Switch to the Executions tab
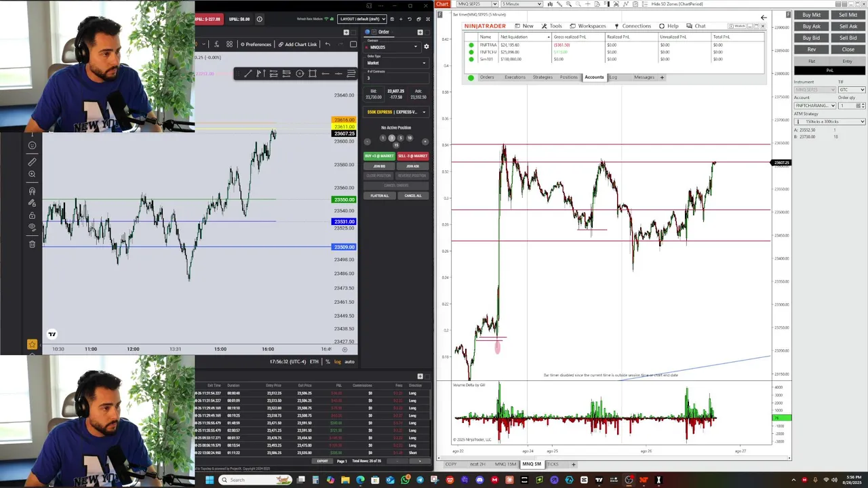This screenshot has height=488, width=868. click(x=515, y=77)
